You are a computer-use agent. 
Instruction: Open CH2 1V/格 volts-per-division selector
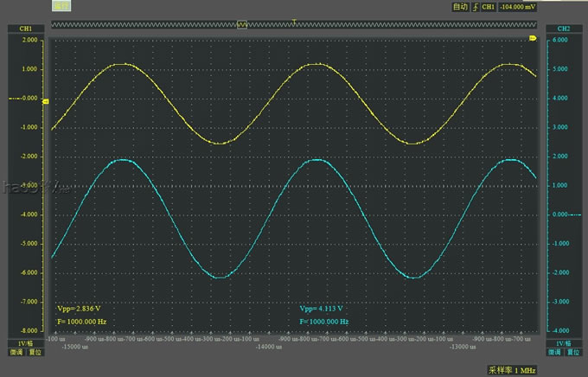[x=563, y=343]
